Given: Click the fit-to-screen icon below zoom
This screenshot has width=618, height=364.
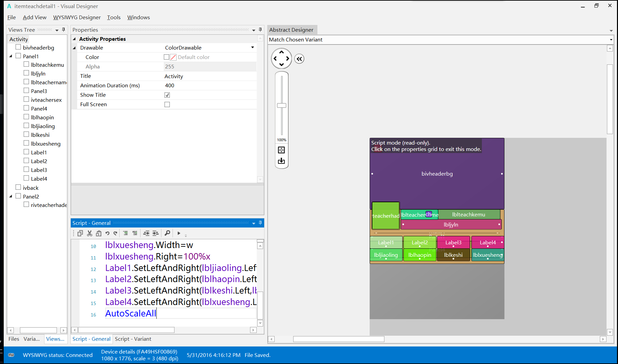Looking at the screenshot, I should pyautogui.click(x=281, y=150).
